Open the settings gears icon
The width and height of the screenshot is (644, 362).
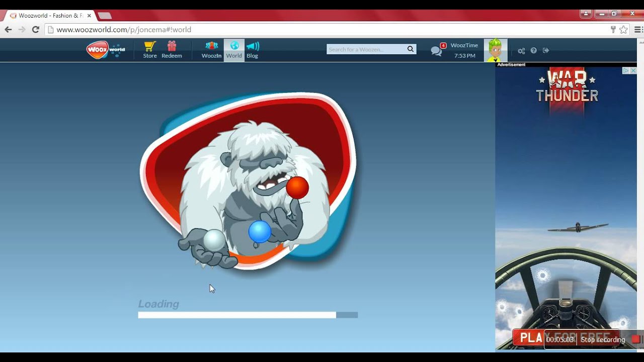(521, 51)
